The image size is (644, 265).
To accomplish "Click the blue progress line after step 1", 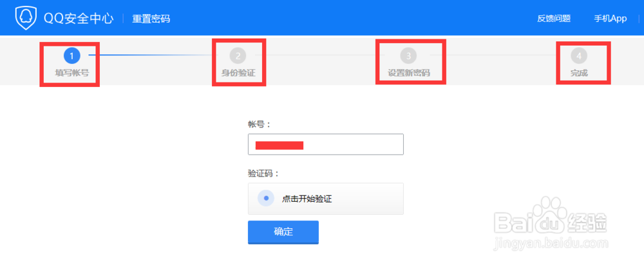I will coord(150,54).
